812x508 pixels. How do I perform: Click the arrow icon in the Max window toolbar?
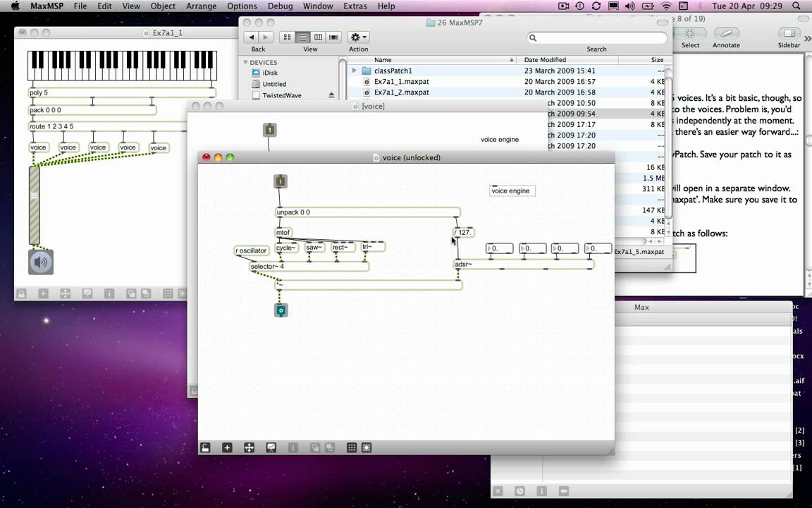[x=563, y=491]
